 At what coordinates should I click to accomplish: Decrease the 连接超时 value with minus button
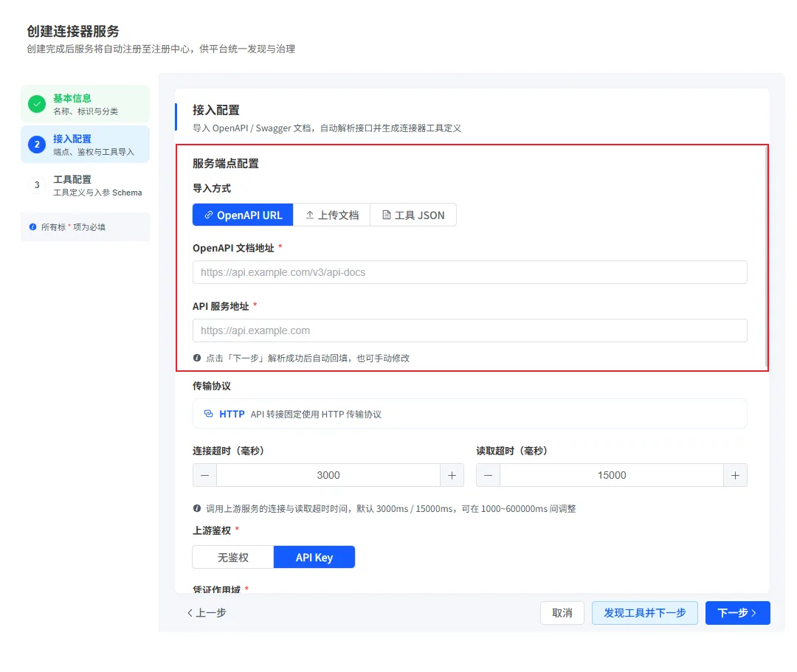click(x=205, y=476)
